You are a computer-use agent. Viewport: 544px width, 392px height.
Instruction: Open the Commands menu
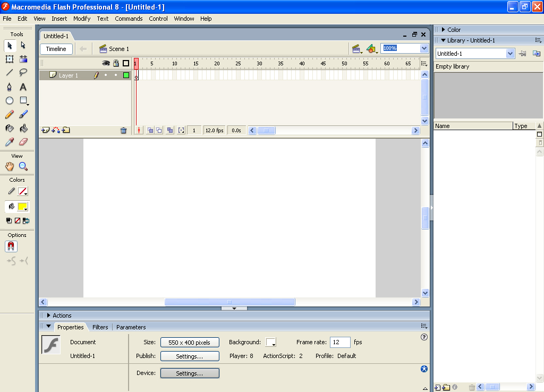click(129, 19)
